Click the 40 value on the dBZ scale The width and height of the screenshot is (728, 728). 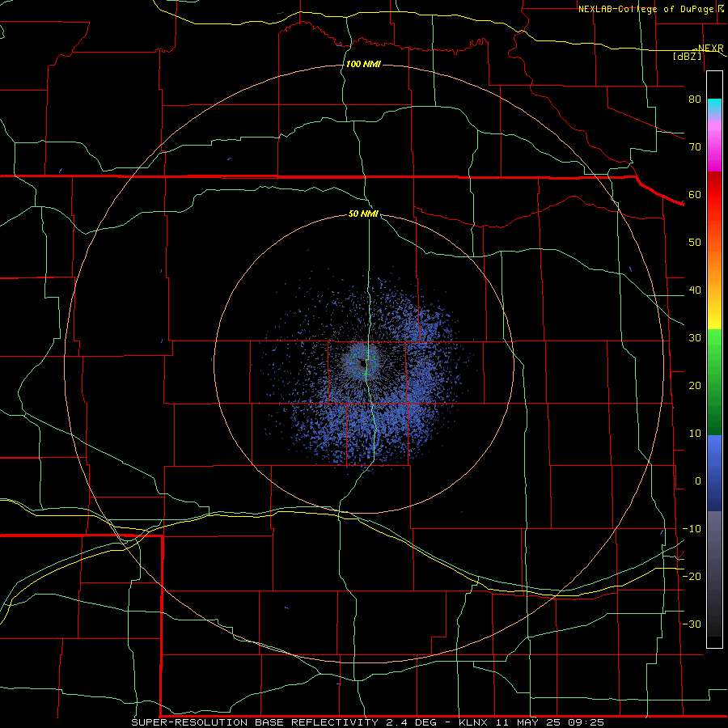point(695,290)
